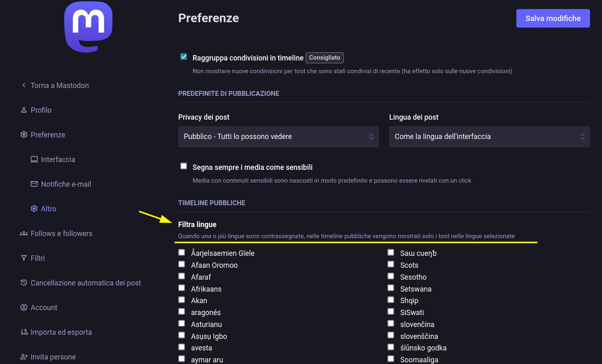Click the back chevron beside Torna a Mastodon
The width and height of the screenshot is (602, 364).
24,85
